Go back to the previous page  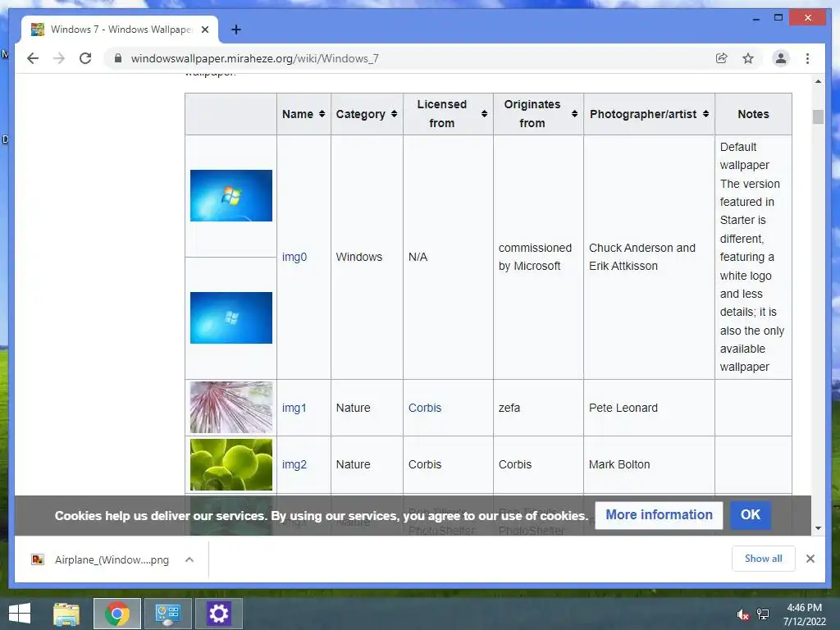tap(33, 58)
